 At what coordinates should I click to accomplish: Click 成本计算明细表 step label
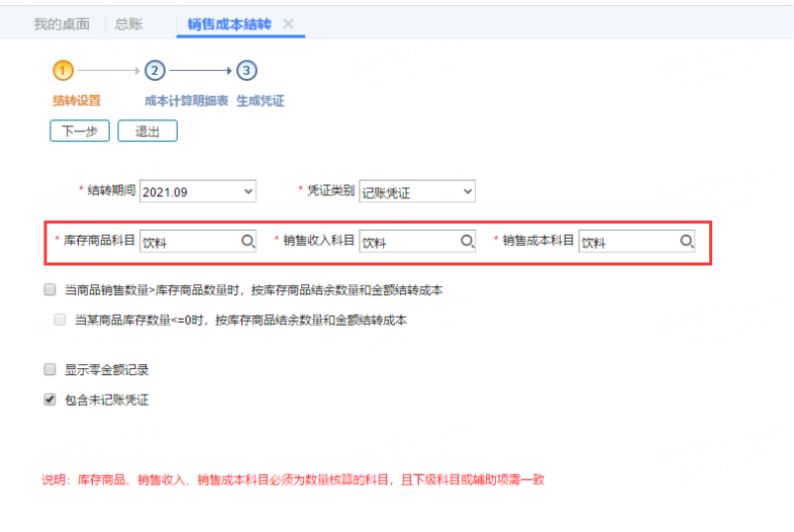tap(187, 101)
